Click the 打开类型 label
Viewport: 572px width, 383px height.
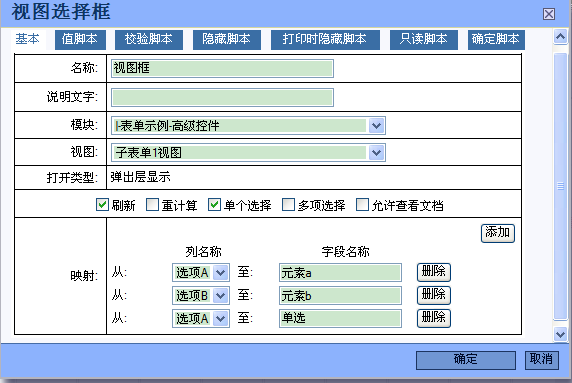tap(72, 178)
